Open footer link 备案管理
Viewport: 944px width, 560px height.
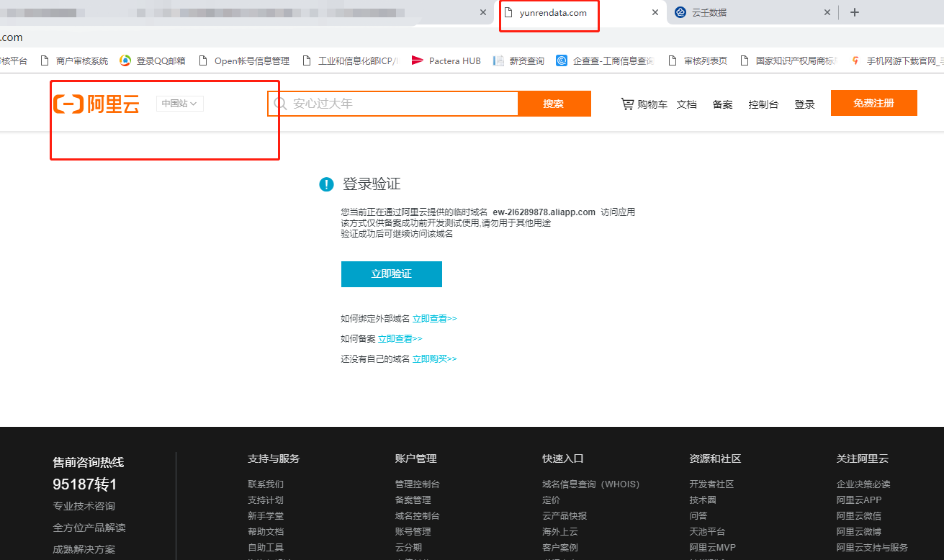pos(413,500)
